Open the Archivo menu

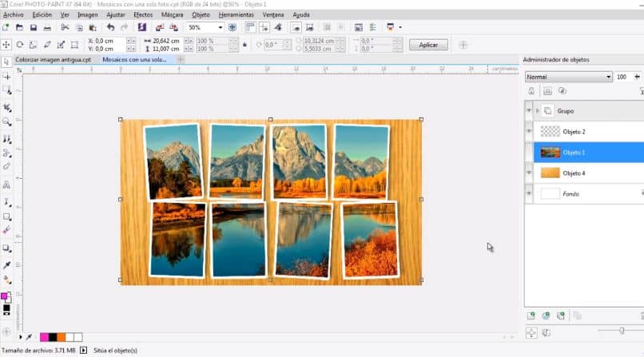pyautogui.click(x=14, y=14)
